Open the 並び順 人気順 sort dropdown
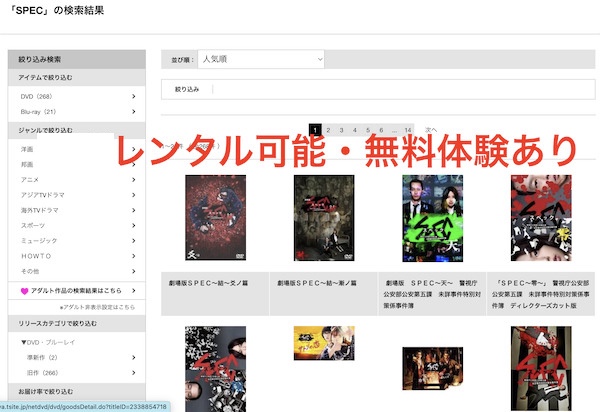 [261, 59]
